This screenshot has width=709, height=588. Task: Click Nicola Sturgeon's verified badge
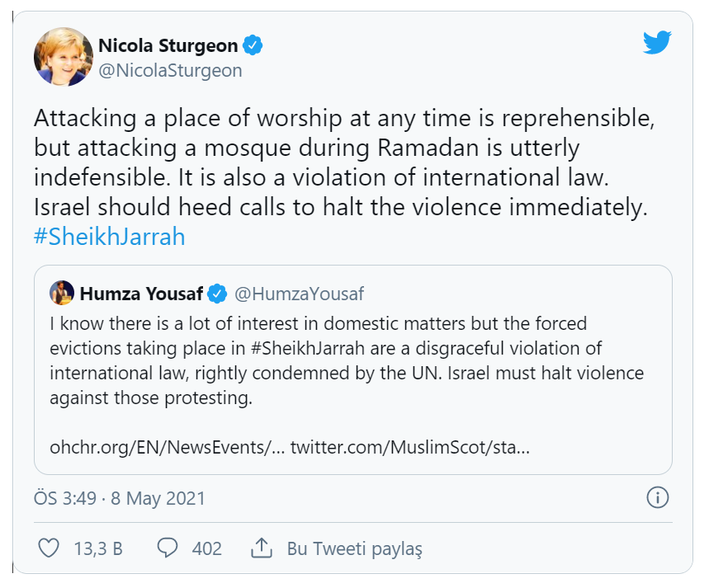tap(254, 45)
